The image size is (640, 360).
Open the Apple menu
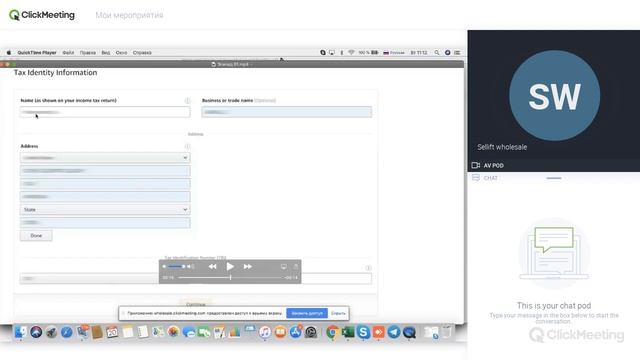point(9,53)
